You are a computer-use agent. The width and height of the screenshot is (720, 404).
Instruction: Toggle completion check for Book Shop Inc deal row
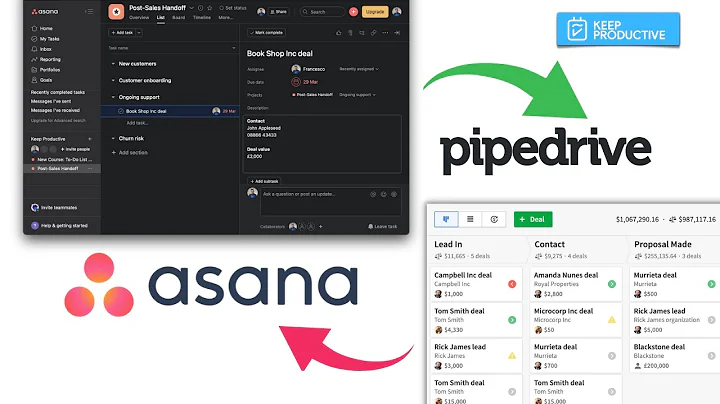pos(121,111)
